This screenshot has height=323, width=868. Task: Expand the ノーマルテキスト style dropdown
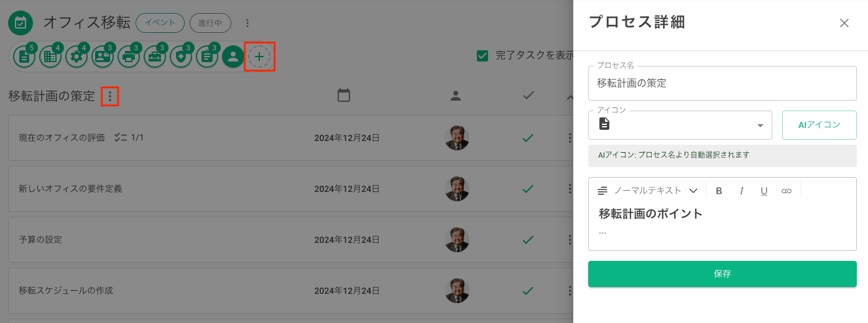(647, 191)
